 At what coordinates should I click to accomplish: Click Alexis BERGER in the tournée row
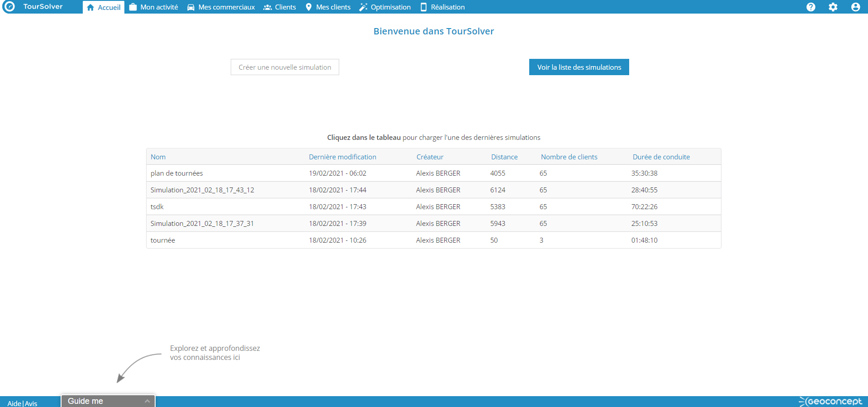438,240
